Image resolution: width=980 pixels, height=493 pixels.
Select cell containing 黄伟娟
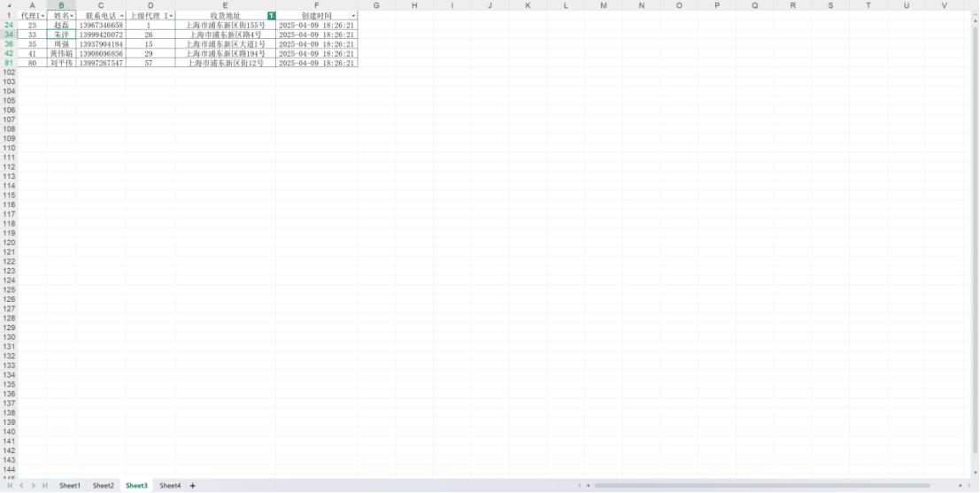pyautogui.click(x=61, y=54)
